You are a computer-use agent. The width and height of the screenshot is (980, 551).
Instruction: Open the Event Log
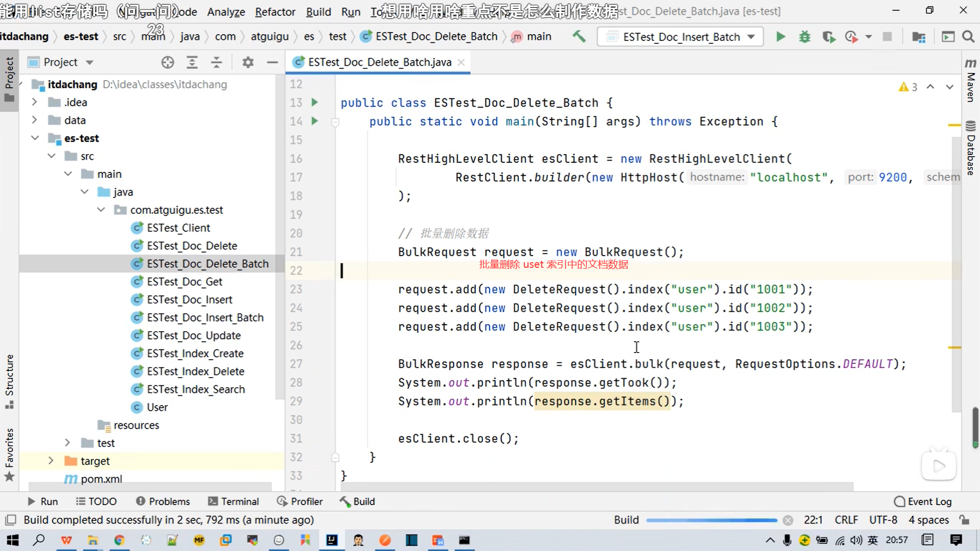[923, 502]
